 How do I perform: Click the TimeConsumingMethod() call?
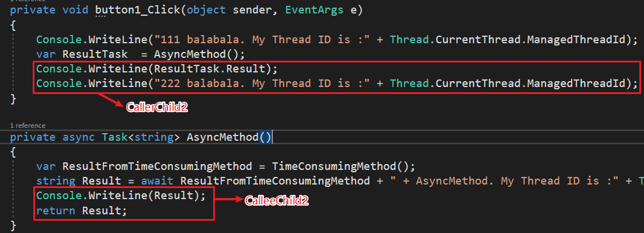(x=343, y=166)
